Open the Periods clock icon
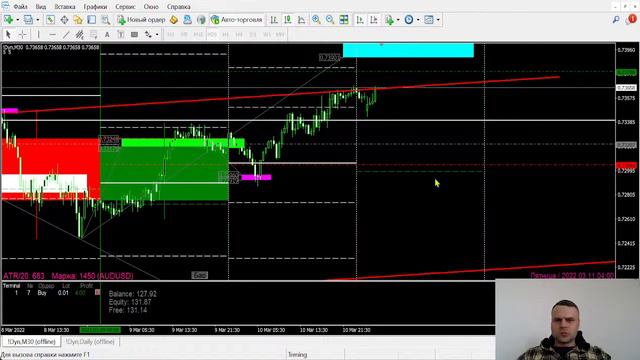The height and width of the screenshot is (360, 640). [x=409, y=20]
